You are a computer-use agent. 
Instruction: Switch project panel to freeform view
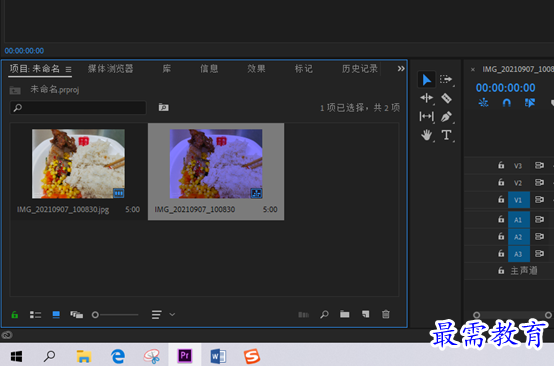coord(76,314)
